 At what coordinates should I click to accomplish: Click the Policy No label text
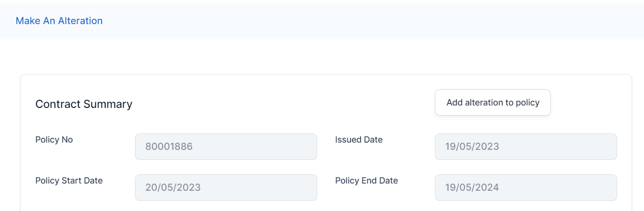(54, 140)
